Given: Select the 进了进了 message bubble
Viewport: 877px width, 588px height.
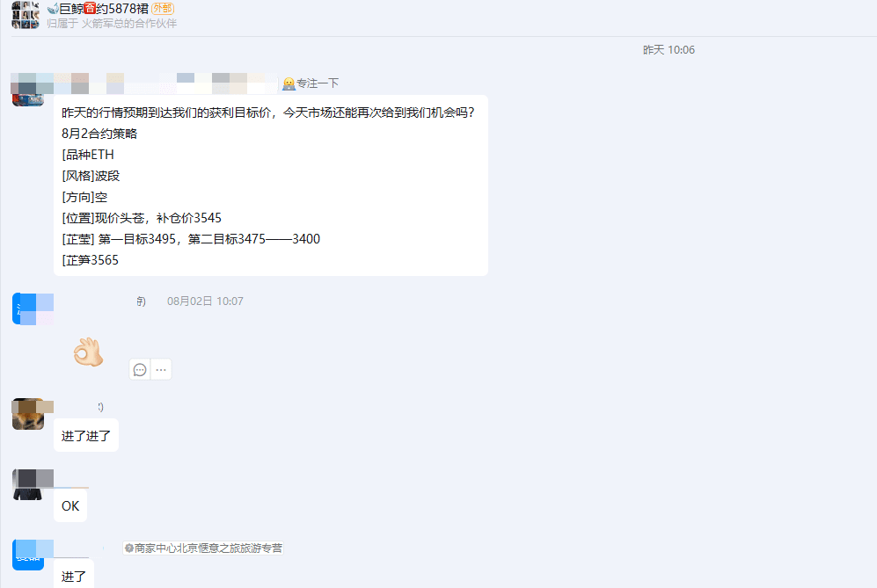Looking at the screenshot, I should click(86, 435).
